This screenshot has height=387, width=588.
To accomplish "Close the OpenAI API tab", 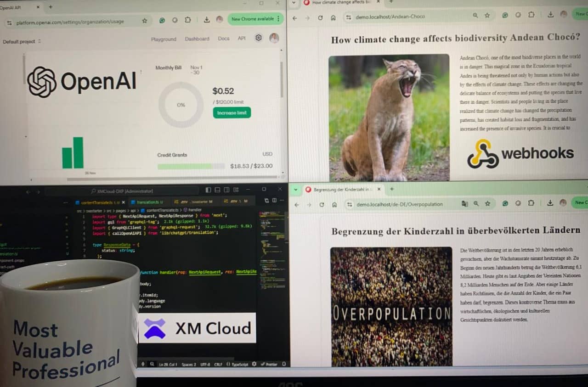I will (x=38, y=7).
